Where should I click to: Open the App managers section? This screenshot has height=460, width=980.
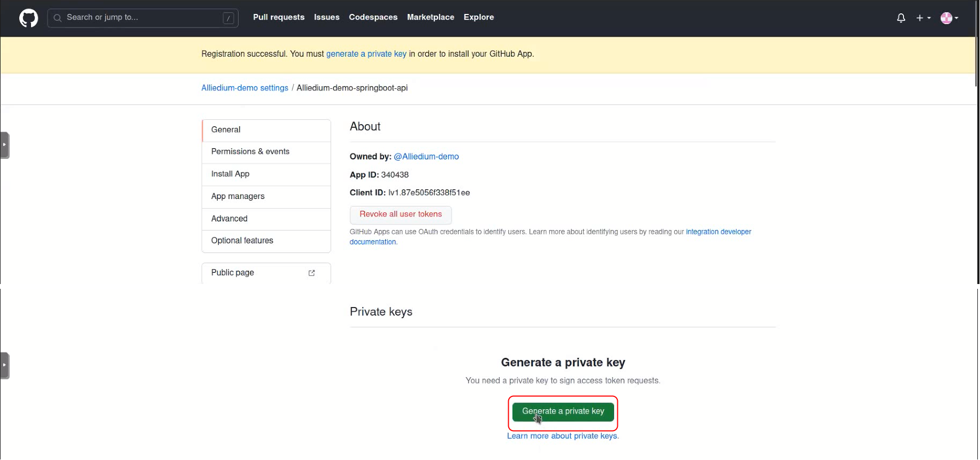pyautogui.click(x=266, y=196)
